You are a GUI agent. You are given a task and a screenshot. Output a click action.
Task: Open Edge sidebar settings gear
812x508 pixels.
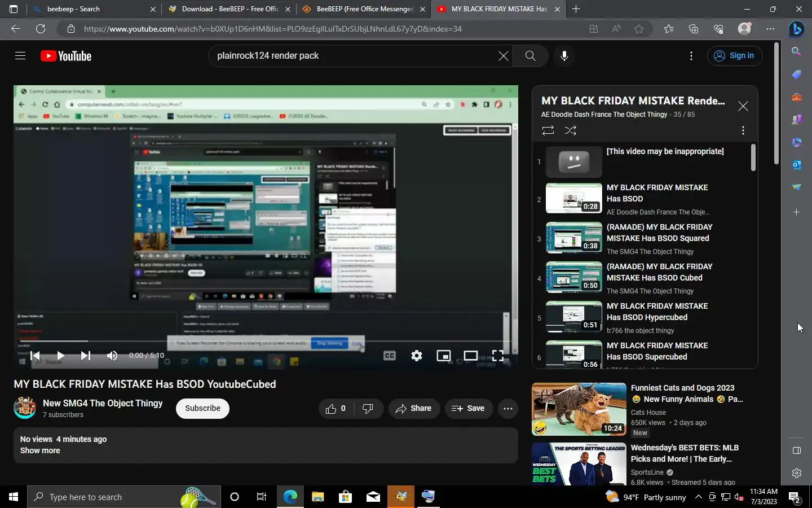(x=796, y=473)
